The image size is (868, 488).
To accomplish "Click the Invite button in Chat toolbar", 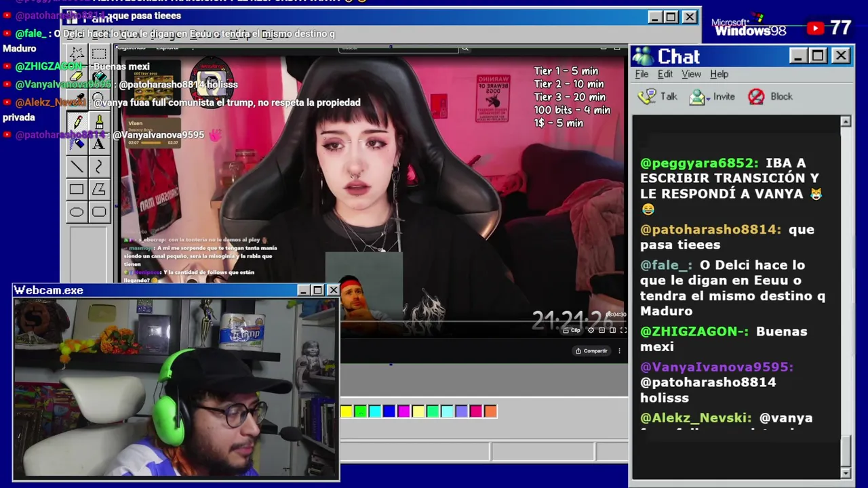I will pos(712,96).
